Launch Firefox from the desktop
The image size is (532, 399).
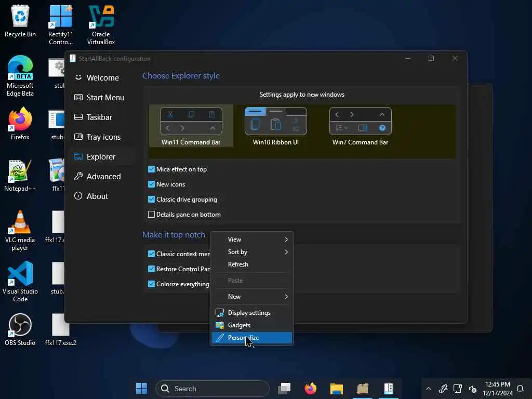click(x=20, y=124)
